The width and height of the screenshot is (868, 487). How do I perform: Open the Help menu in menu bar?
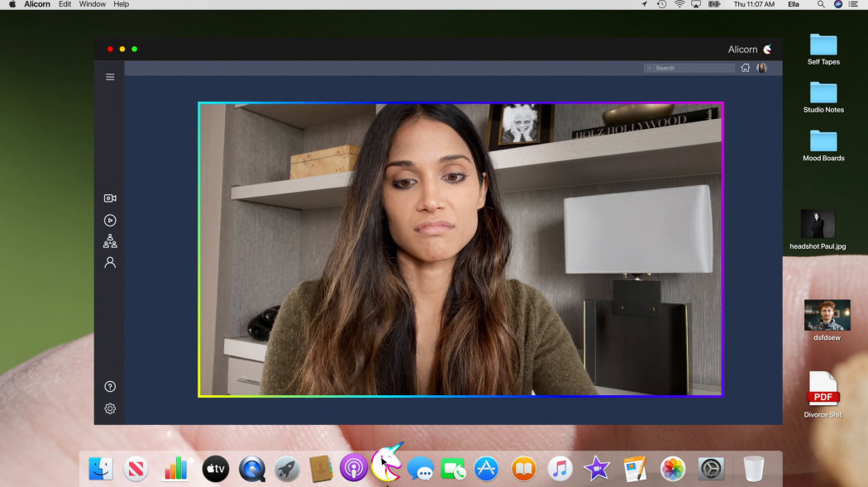(x=121, y=4)
